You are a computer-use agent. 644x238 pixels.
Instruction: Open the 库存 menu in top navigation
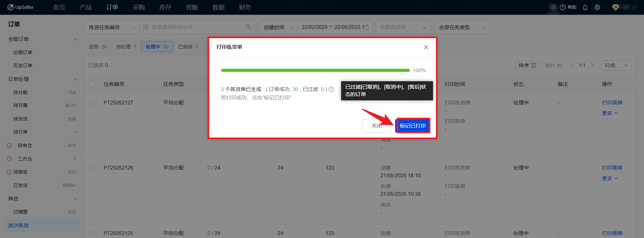165,7
